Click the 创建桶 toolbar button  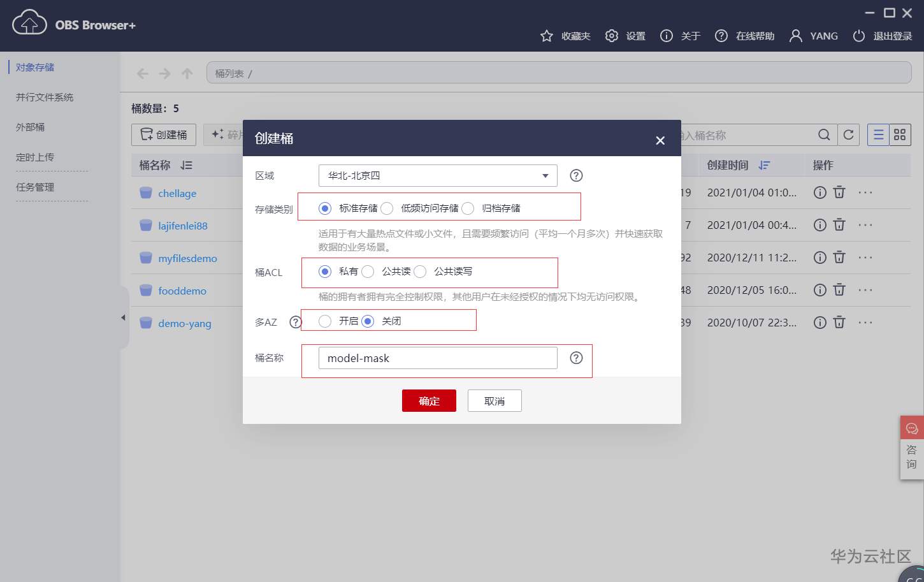tap(164, 135)
